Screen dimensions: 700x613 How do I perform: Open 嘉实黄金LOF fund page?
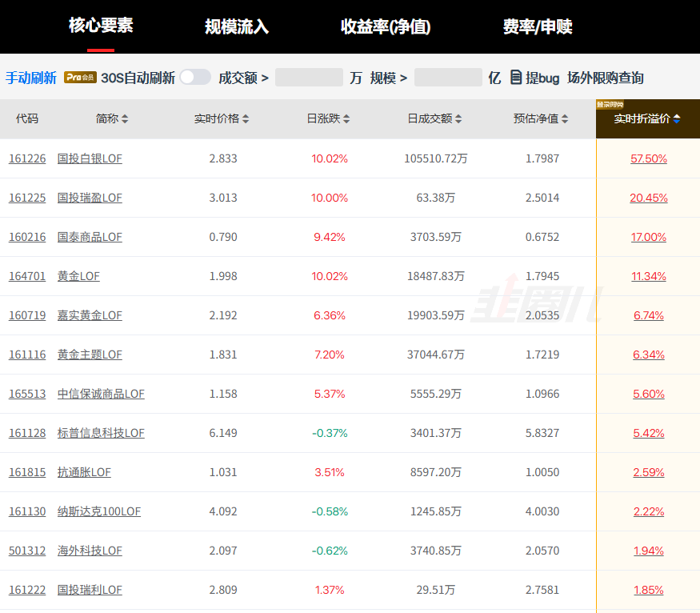90,315
